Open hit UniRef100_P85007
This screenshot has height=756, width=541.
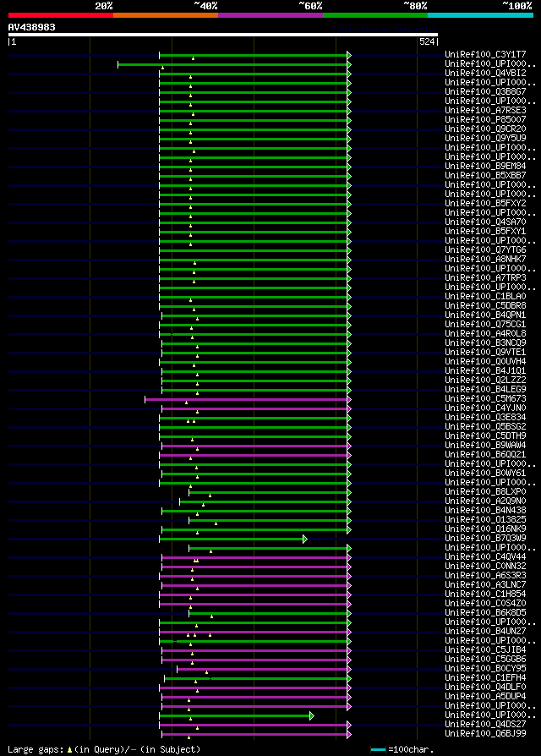485,119
